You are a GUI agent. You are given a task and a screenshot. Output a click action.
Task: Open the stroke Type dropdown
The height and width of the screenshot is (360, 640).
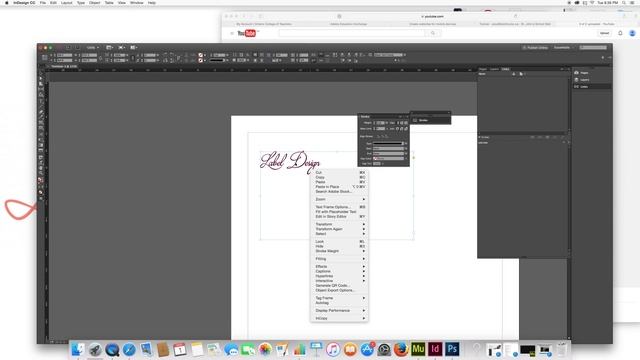[389, 143]
